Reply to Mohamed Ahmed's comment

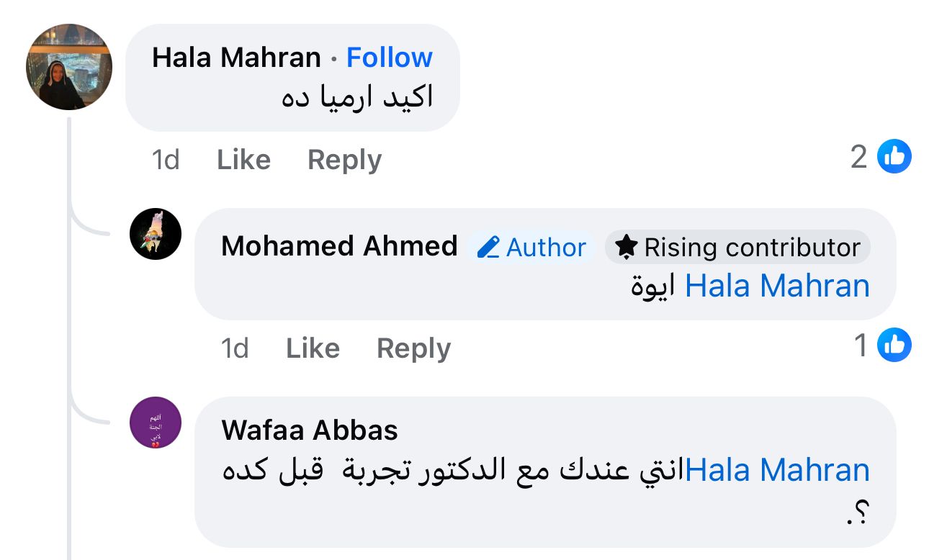click(x=413, y=348)
